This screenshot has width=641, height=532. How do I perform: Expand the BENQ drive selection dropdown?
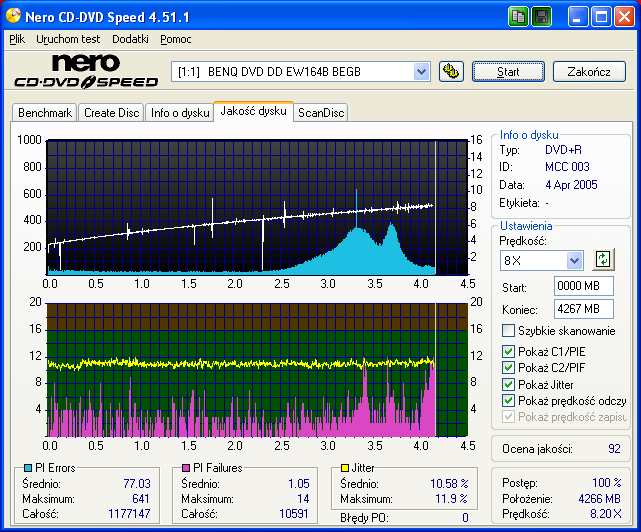421,72
